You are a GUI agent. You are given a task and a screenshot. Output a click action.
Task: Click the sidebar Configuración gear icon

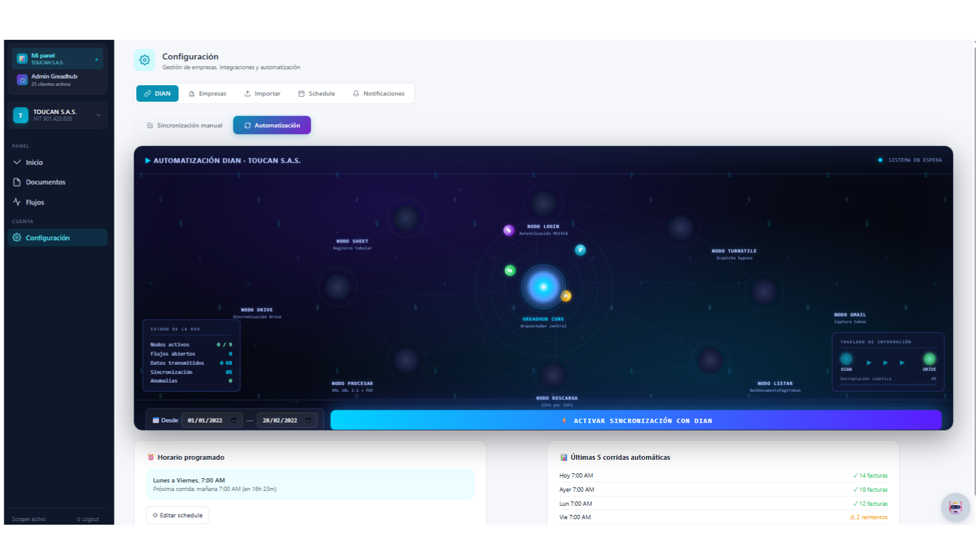(x=17, y=238)
